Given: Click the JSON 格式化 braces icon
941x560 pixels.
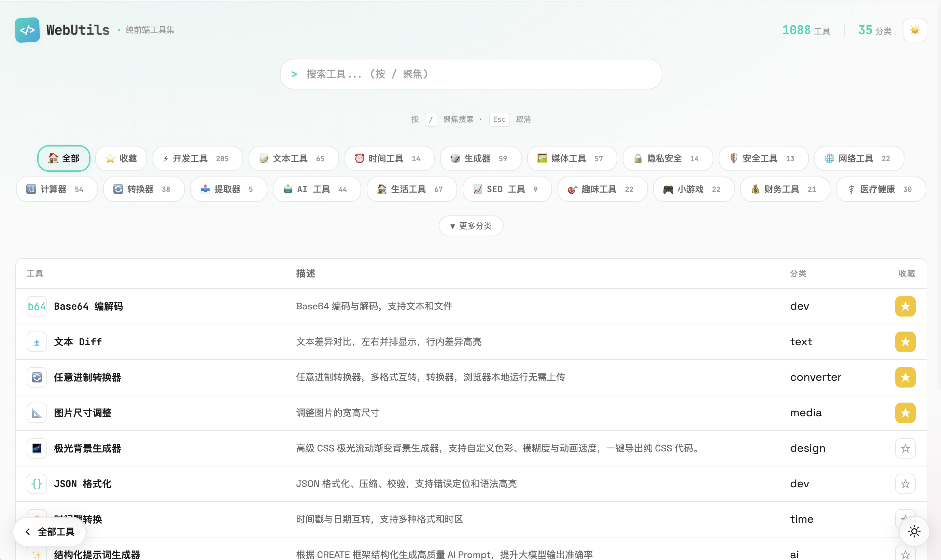Looking at the screenshot, I should pyautogui.click(x=37, y=484).
